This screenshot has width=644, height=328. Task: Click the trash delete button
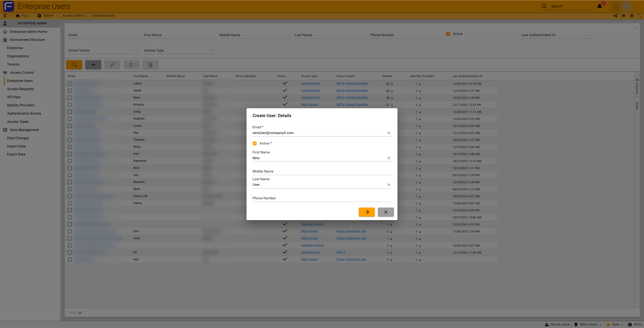point(150,65)
